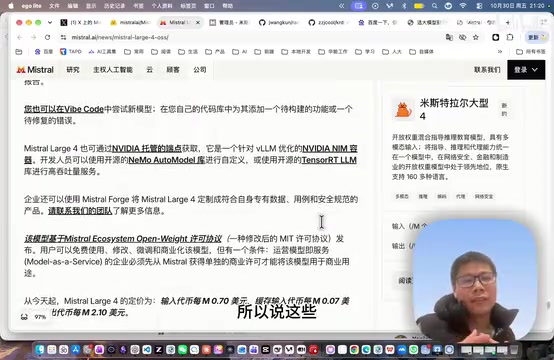Open the 常用 bookmarks folder
The height and width of the screenshot is (360, 554).
134,52
